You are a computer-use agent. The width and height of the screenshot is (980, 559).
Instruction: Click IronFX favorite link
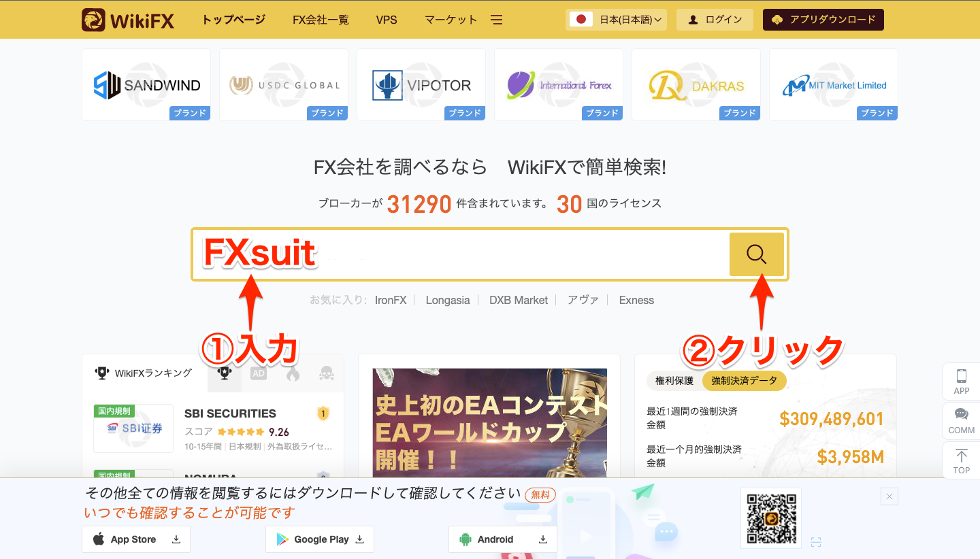point(391,300)
